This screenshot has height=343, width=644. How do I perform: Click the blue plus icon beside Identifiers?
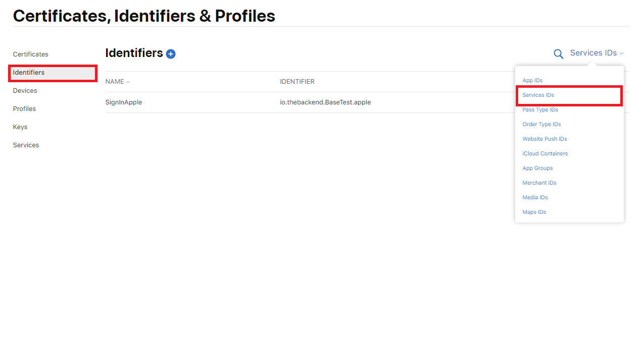[171, 54]
